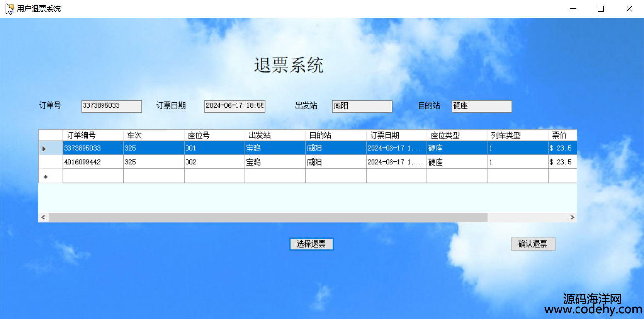Minimize the 用户退票系统 window
The image size is (644, 319).
point(573,9)
